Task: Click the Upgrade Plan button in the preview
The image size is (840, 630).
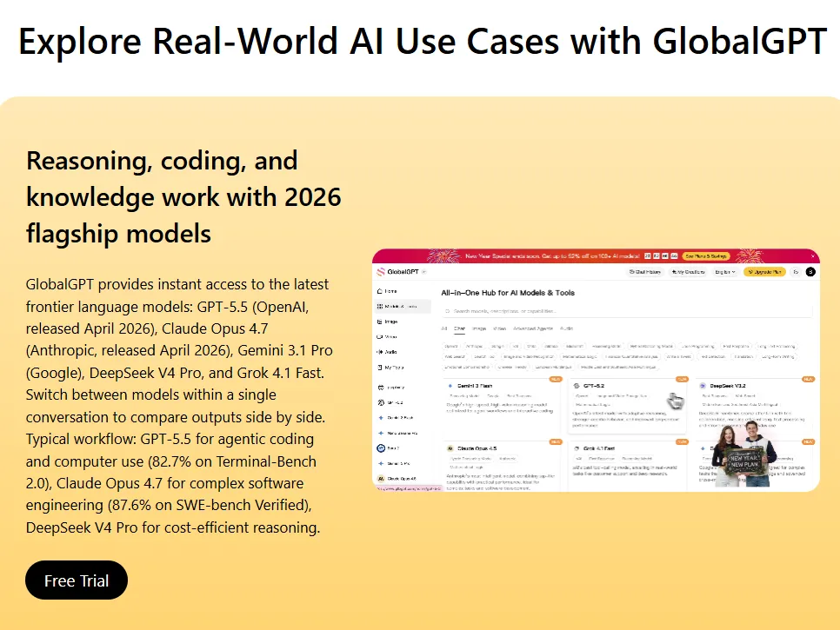Action: 765,272
